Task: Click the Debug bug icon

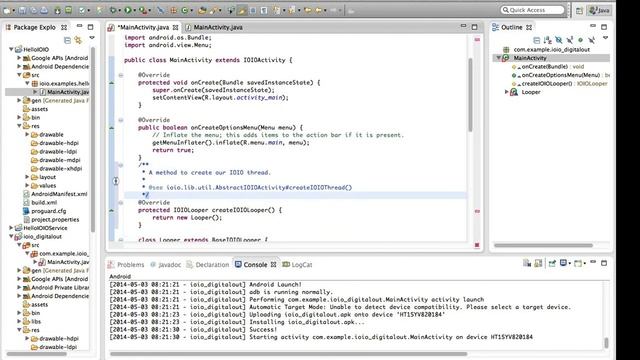Action: [113, 10]
